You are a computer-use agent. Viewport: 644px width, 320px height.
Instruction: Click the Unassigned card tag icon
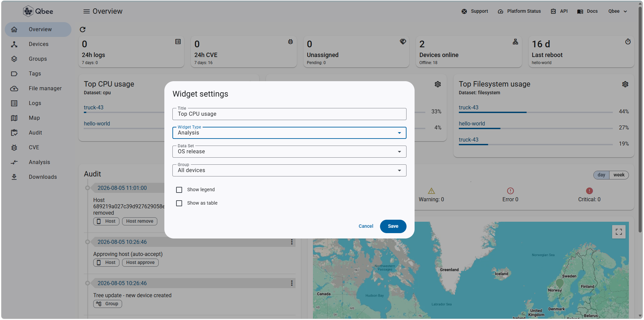(x=403, y=42)
